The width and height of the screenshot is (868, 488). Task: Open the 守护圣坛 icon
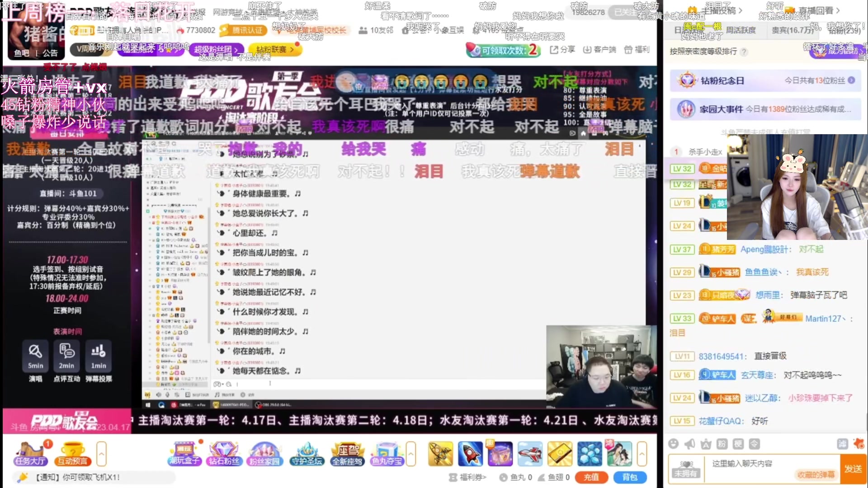[307, 454]
